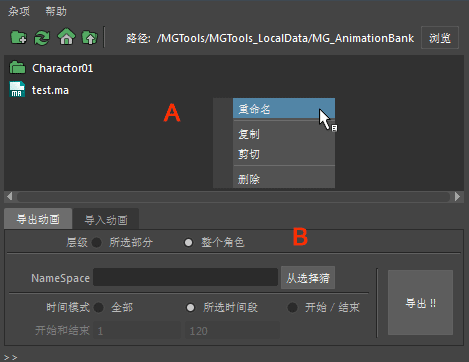Screen dimensions: 469x362
Task: Click the 从选择猜 button
Action: (x=308, y=278)
